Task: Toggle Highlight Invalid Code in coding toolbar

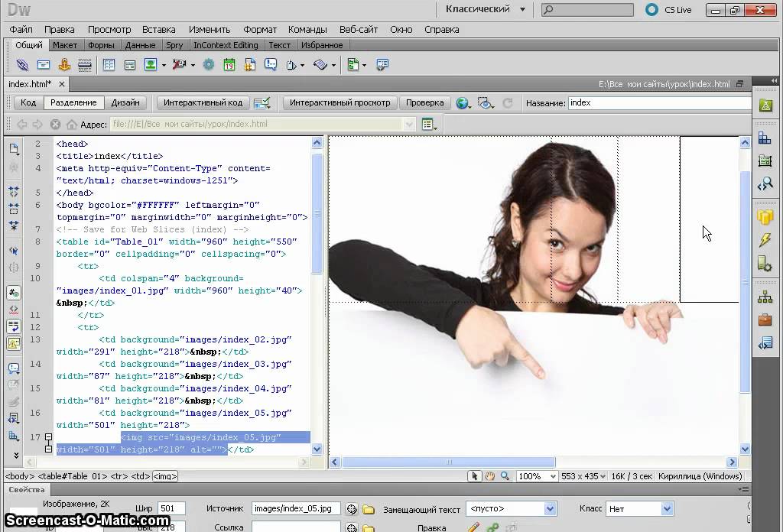Action: tap(14, 310)
